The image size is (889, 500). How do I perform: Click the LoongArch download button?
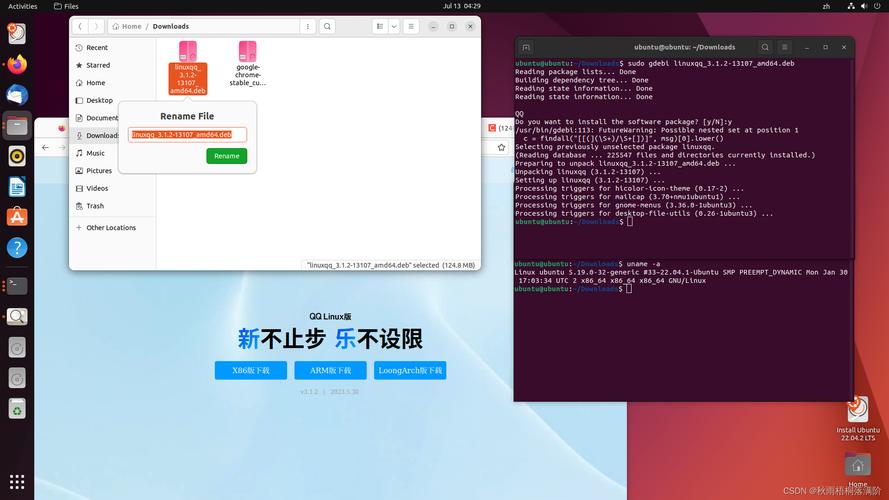click(x=410, y=370)
